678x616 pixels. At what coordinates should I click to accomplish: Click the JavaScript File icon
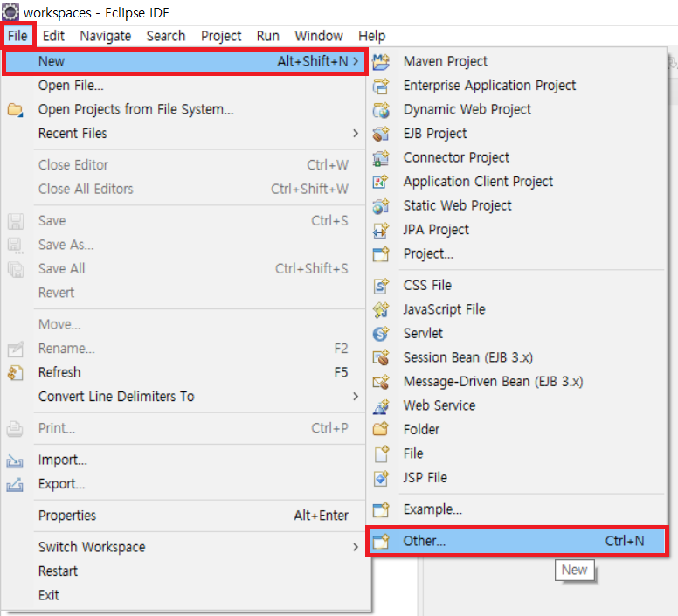coord(381,309)
